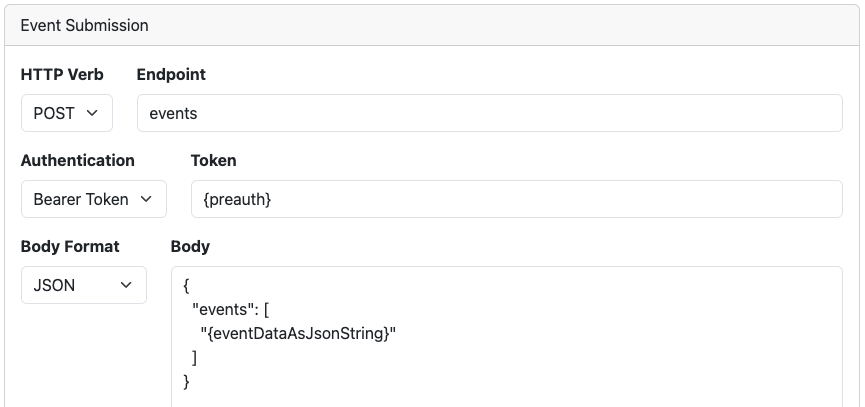
Task: Open the HTTP Verb POST dropdown
Action: (67, 113)
